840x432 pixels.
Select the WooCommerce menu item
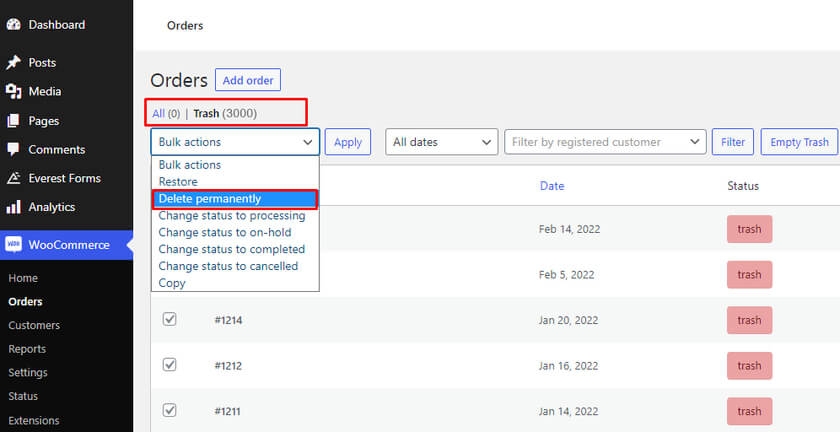(69, 244)
